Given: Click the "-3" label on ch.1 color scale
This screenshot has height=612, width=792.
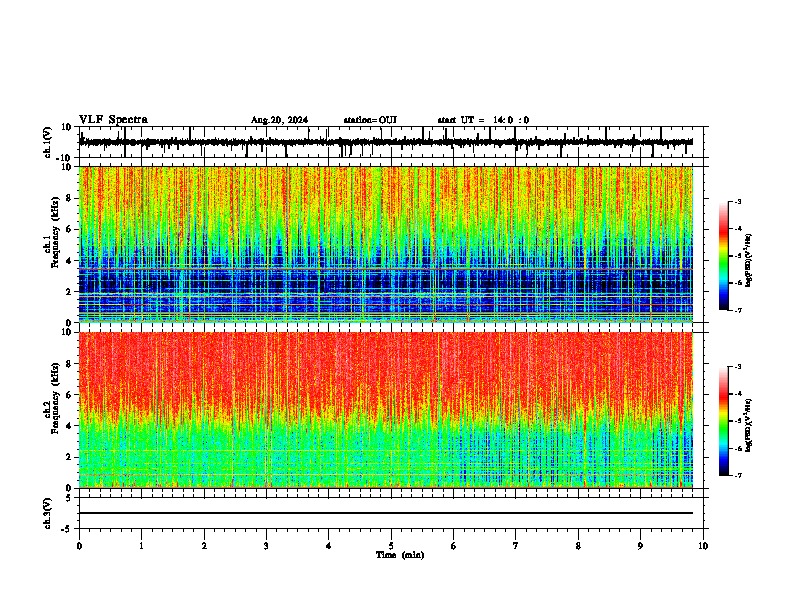Looking at the screenshot, I should click(737, 202).
